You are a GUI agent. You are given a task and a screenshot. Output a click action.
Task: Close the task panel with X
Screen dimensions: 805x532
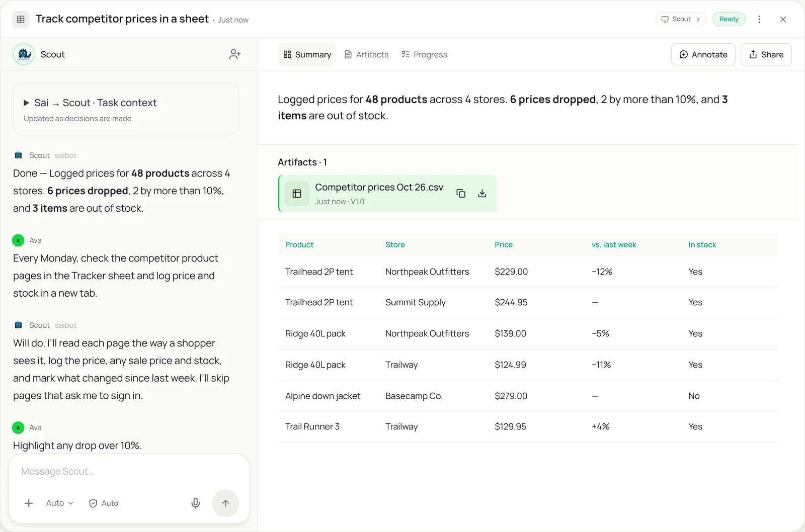tap(783, 19)
